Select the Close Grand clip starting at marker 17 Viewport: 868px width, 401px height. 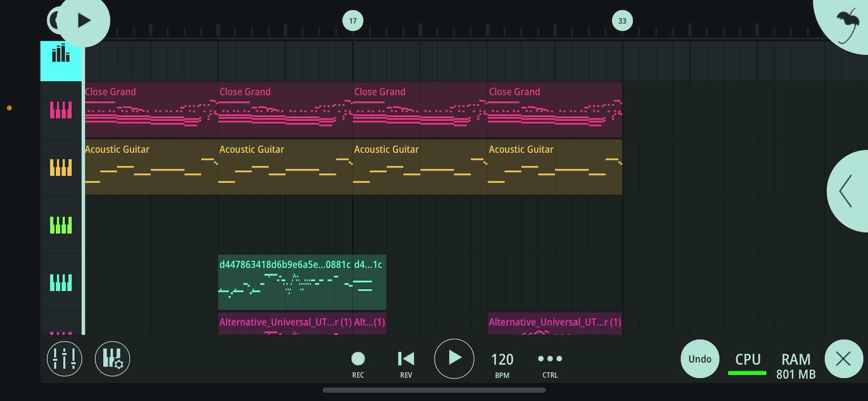[x=420, y=110]
